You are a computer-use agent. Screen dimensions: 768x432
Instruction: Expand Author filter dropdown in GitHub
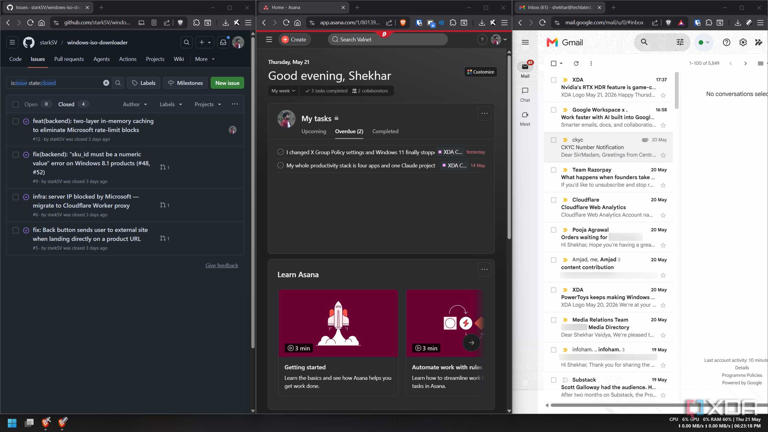pyautogui.click(x=135, y=104)
